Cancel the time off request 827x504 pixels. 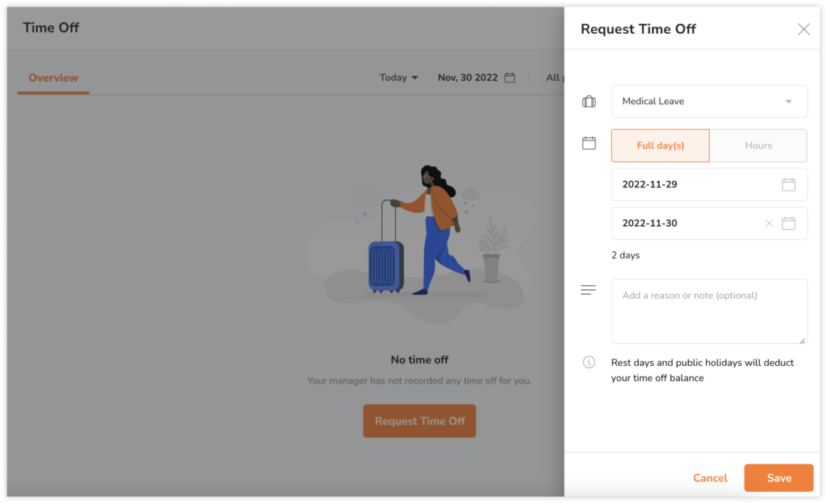[x=710, y=478]
